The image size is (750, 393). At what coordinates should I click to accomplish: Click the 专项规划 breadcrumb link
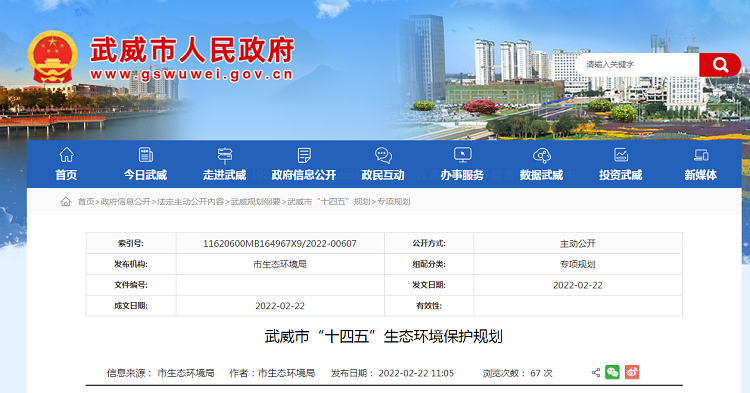394,202
